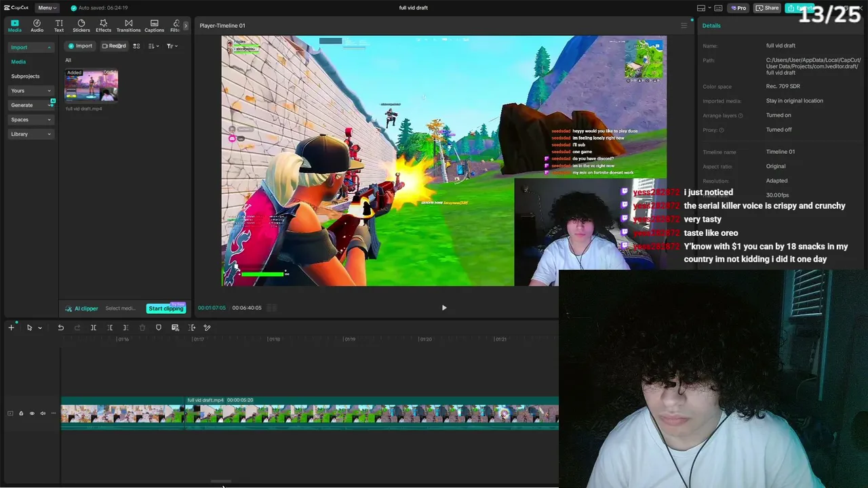Change the window layout icon
Image resolution: width=868 pixels, height=488 pixels.
tap(701, 8)
